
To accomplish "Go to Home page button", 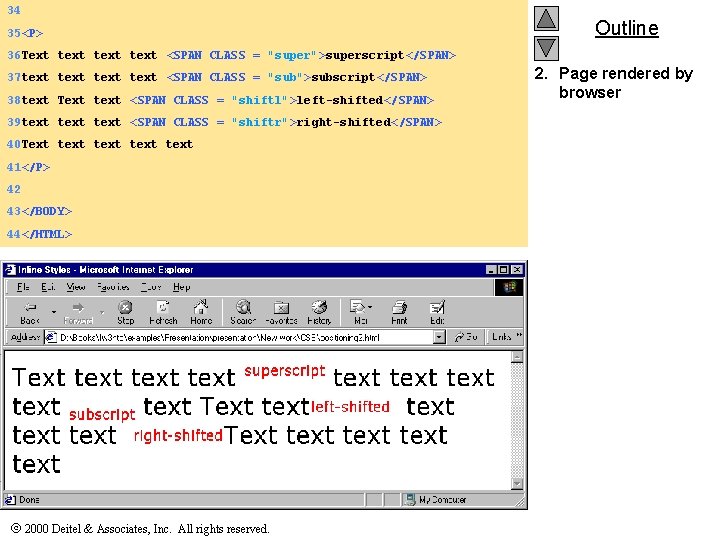I will click(201, 313).
